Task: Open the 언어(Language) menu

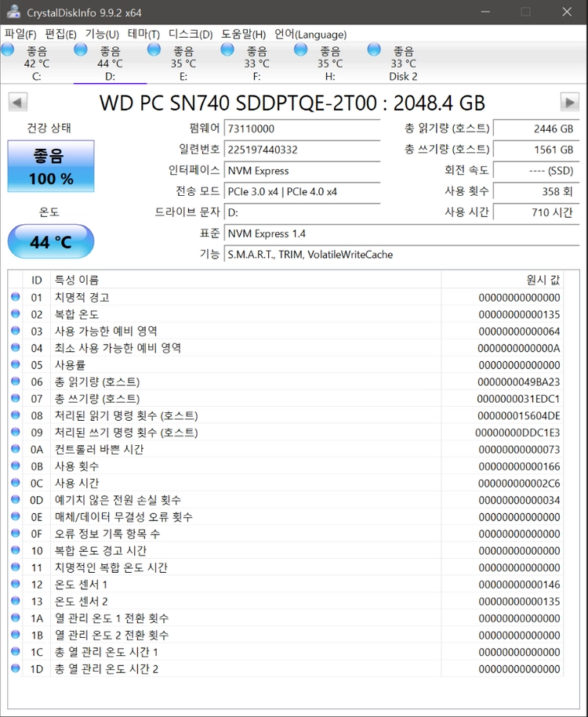Action: point(310,34)
